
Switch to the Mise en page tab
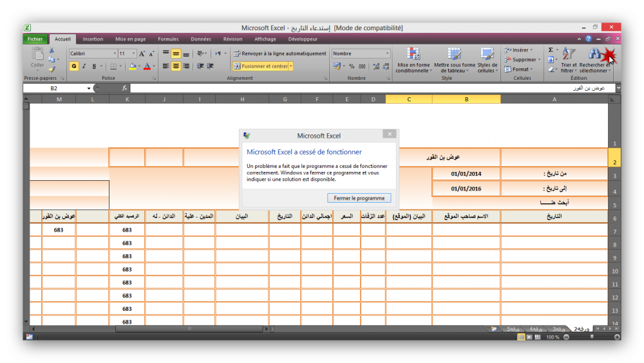coord(131,39)
